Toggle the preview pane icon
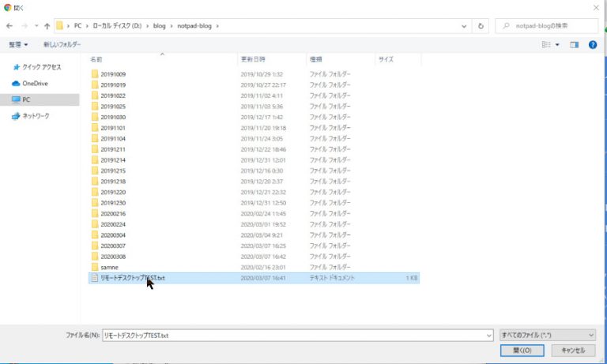The height and width of the screenshot is (364, 607). click(575, 45)
